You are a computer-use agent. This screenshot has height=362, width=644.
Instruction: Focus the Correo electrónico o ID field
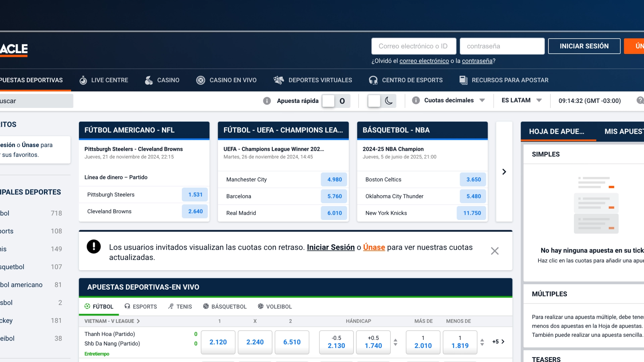coord(414,46)
